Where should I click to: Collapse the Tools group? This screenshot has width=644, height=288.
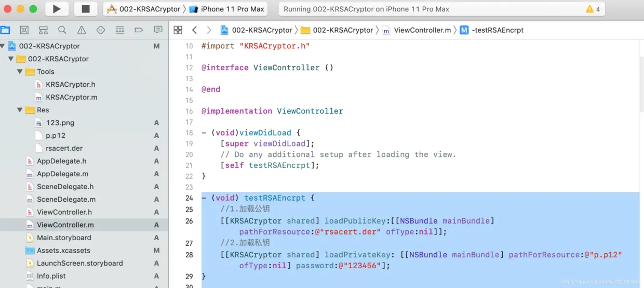pyautogui.click(x=20, y=72)
